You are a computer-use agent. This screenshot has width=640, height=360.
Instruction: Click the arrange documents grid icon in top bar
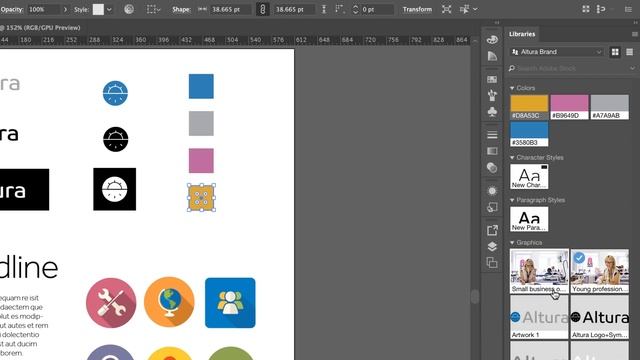pyautogui.click(x=586, y=9)
